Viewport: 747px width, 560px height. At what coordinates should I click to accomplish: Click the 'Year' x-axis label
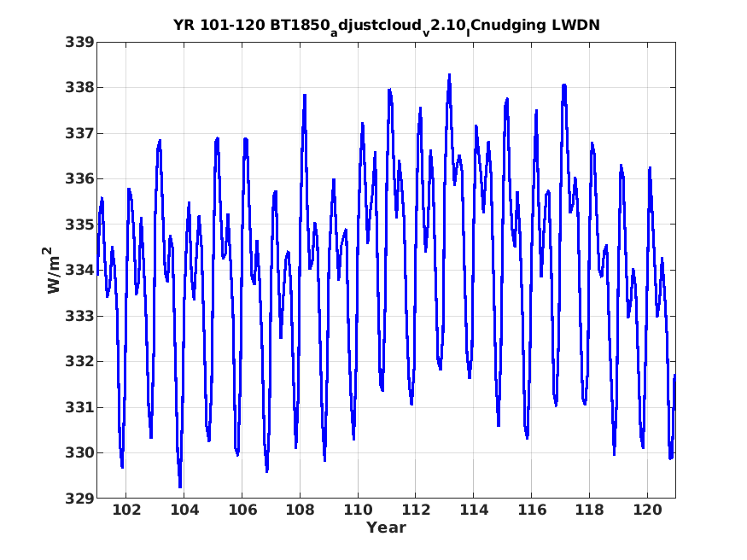[x=387, y=528]
